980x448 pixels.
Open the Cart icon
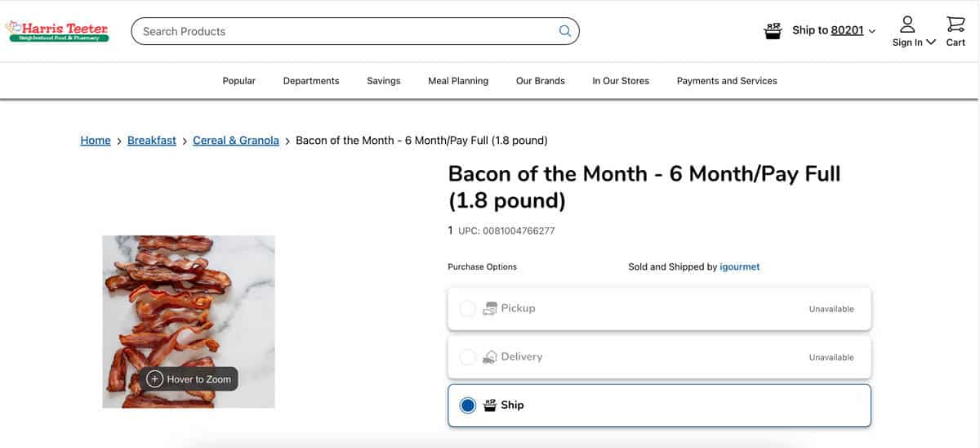955,31
